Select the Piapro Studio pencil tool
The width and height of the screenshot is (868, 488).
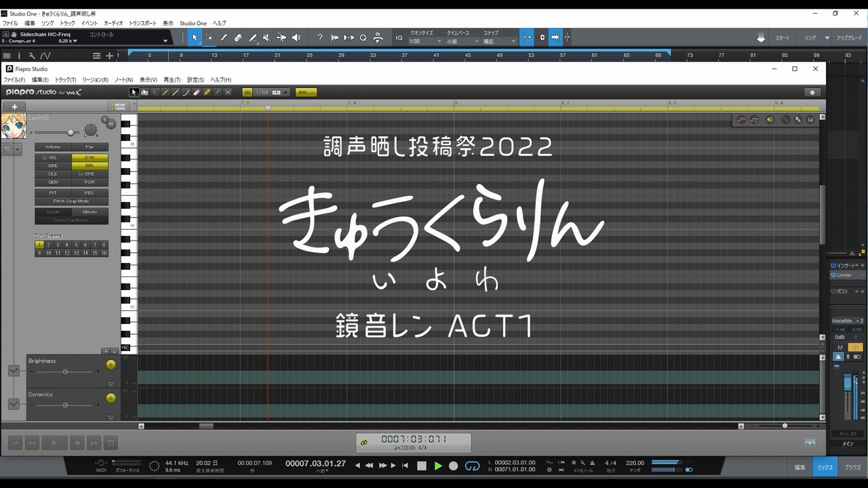tap(165, 92)
